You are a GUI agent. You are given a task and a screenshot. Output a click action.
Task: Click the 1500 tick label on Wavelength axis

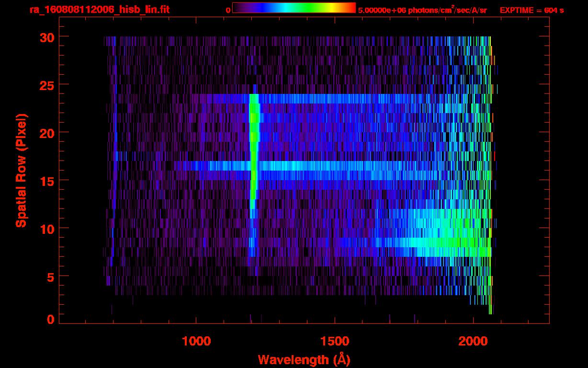(335, 341)
